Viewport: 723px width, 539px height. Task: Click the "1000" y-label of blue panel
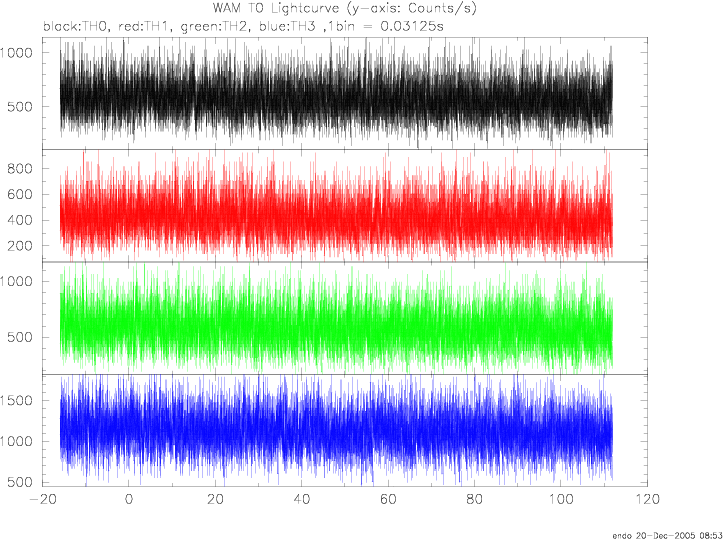coord(17,441)
